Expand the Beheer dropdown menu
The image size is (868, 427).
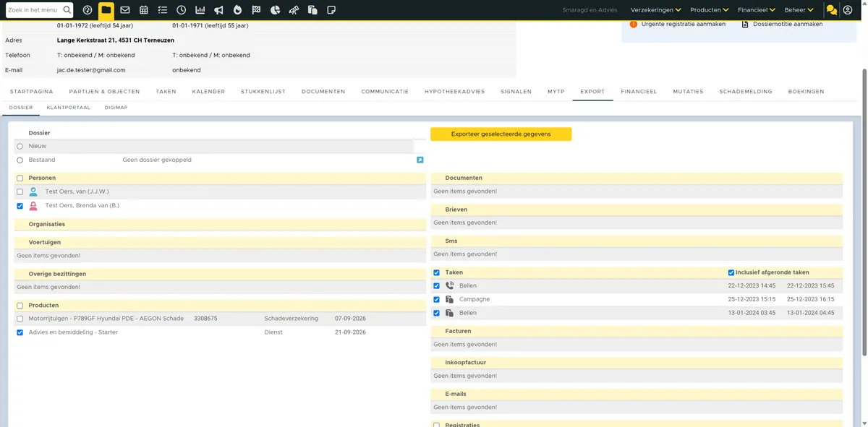pyautogui.click(x=799, y=10)
